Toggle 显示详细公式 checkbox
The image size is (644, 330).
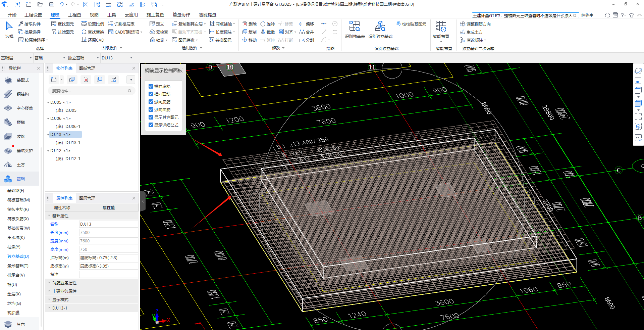click(x=151, y=125)
